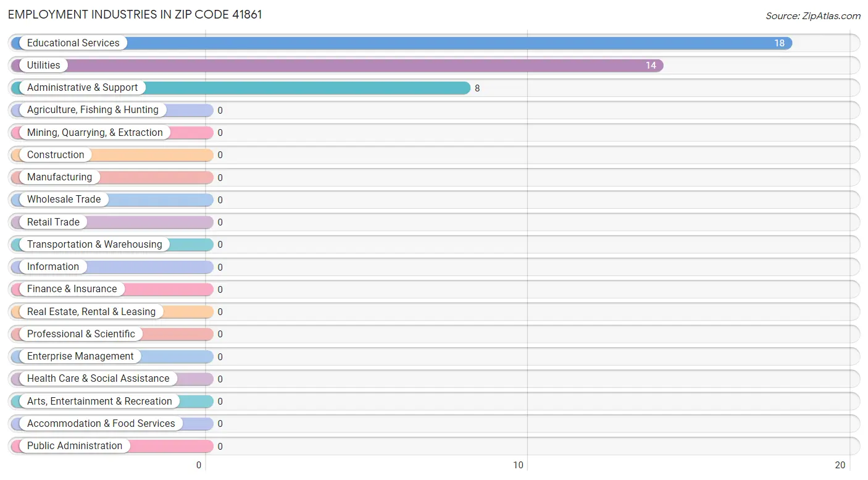Screen dimensions: 868x480
Task: Click the Enterprise Management label
Action: [x=80, y=356]
